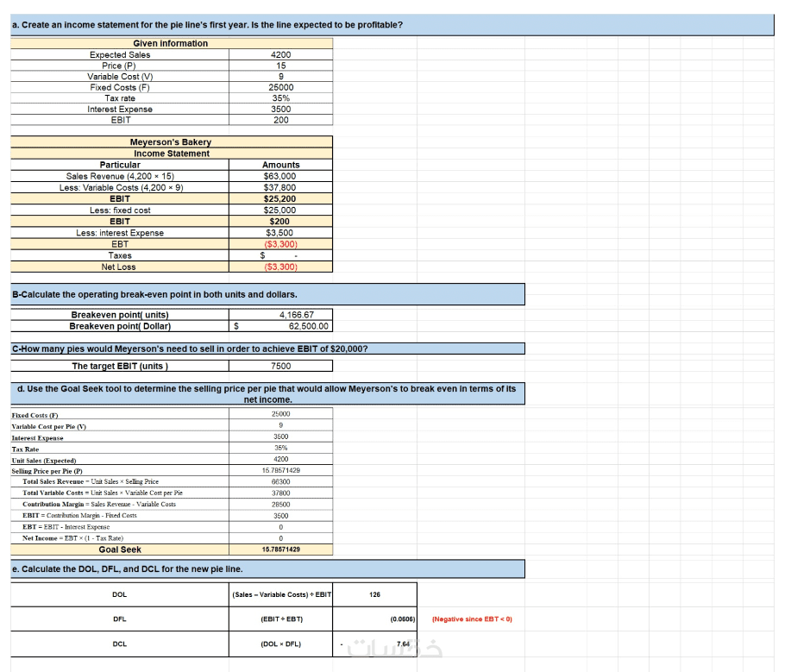
Task: Click the question C header about EBIT of $20,000
Action: point(267,349)
